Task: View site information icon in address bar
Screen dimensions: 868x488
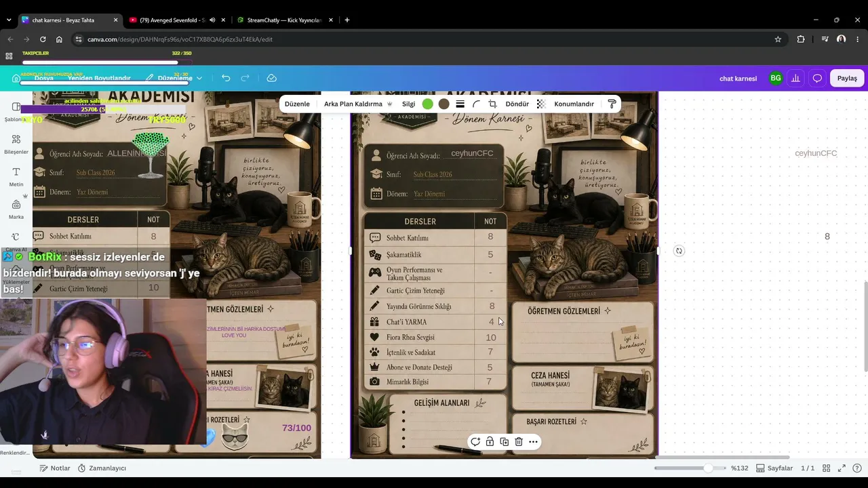Action: (78, 39)
